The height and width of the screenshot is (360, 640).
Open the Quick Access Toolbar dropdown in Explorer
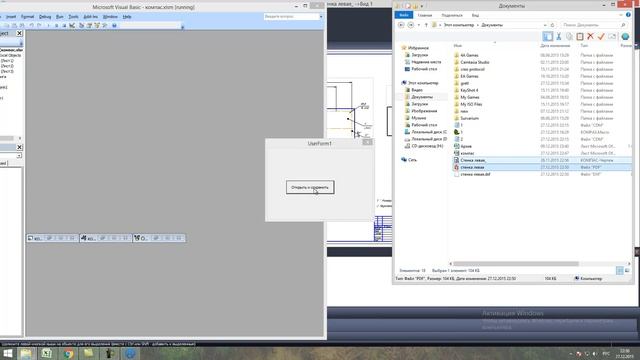click(422, 6)
